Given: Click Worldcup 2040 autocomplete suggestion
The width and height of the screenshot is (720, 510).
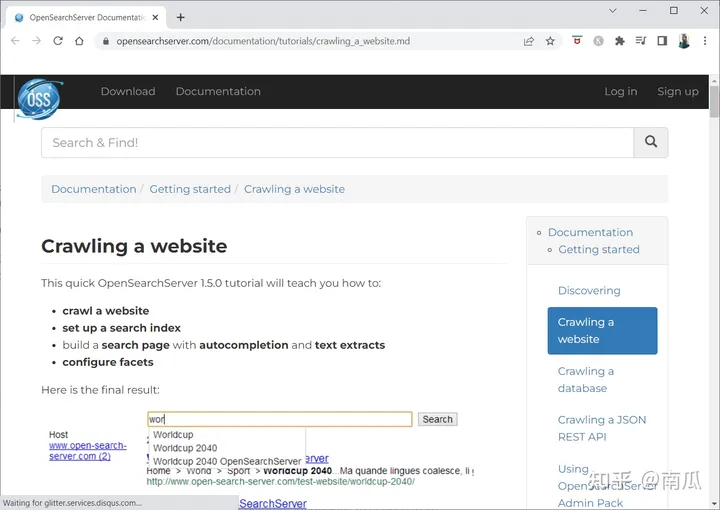Looking at the screenshot, I should pyautogui.click(x=185, y=448).
